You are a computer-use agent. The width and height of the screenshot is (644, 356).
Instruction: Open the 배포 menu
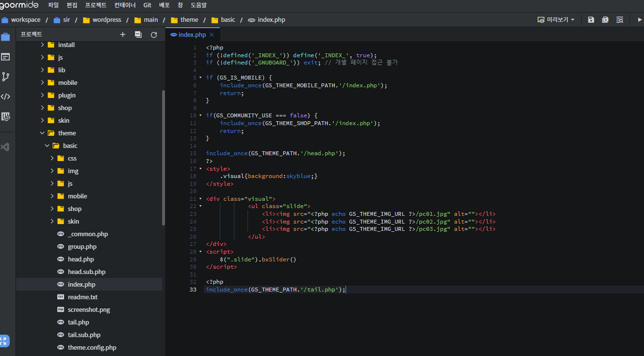[x=165, y=5]
